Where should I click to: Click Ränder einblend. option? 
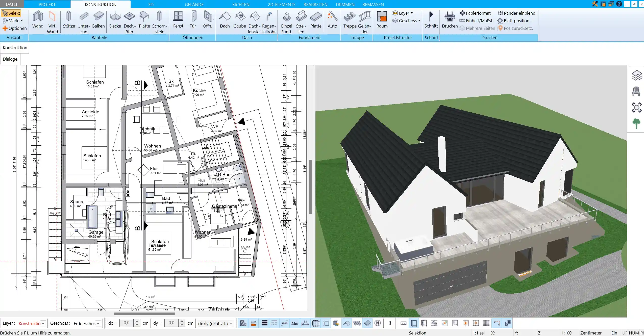[517, 13]
